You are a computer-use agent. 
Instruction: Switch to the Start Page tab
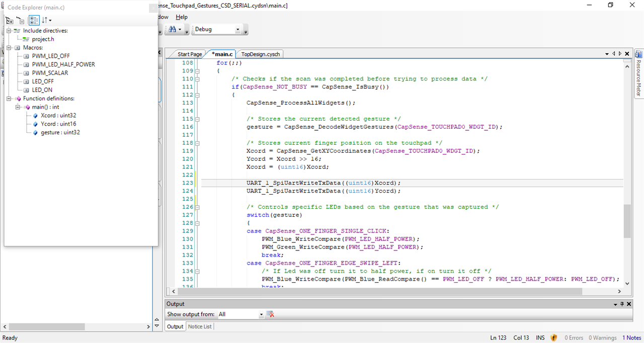[x=190, y=54]
